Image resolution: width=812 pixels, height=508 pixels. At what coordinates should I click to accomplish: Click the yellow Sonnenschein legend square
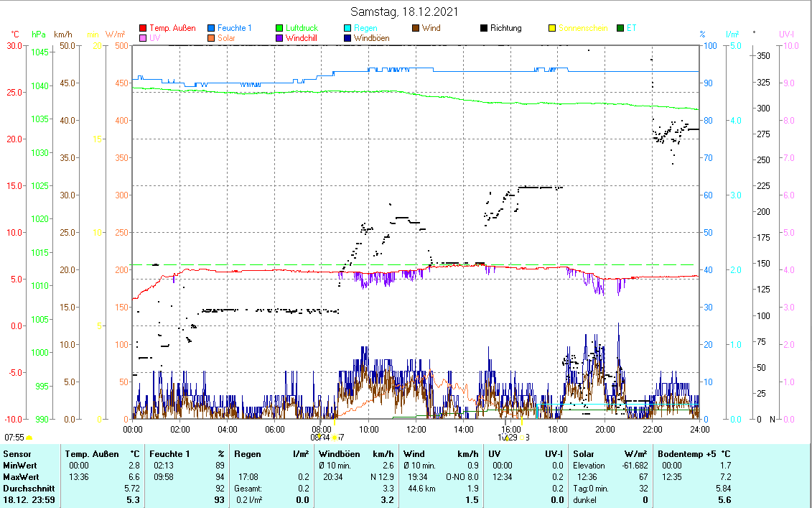(552, 29)
